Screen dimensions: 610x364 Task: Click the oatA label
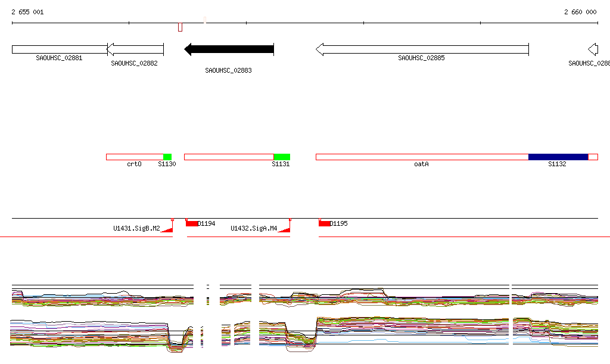(x=421, y=164)
